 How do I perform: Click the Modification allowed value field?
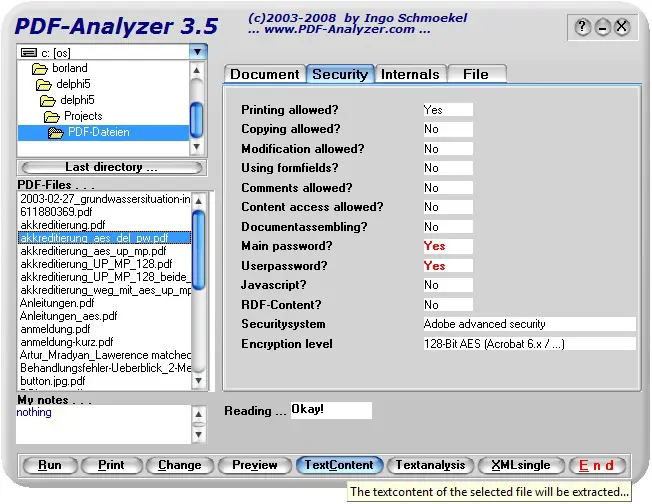point(448,149)
